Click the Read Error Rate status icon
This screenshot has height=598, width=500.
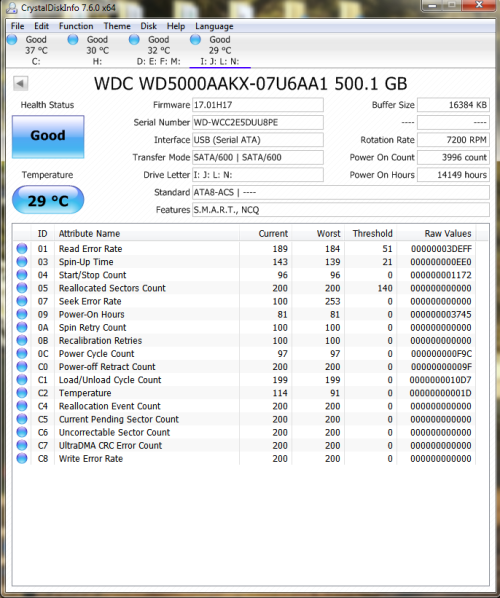click(x=22, y=249)
